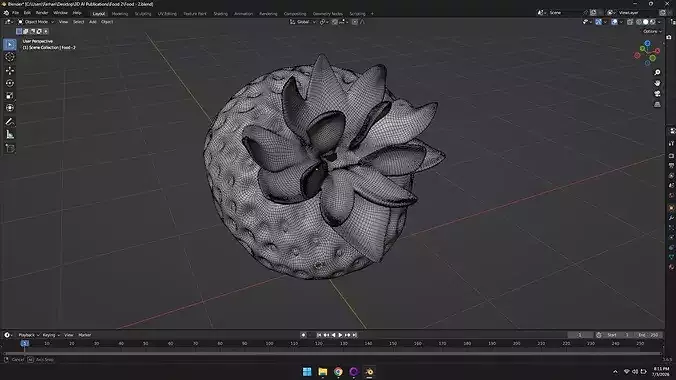
Task: Select the Measure tool
Action: [x=10, y=135]
